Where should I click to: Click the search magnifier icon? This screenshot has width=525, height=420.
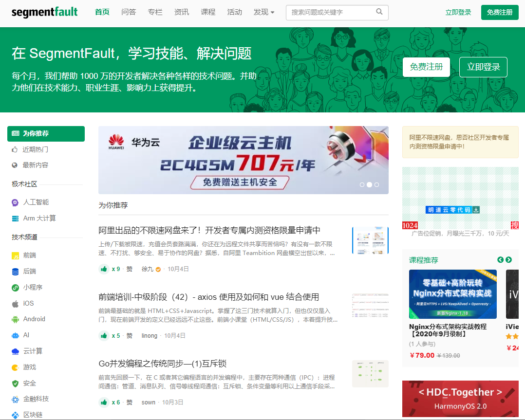point(379,12)
